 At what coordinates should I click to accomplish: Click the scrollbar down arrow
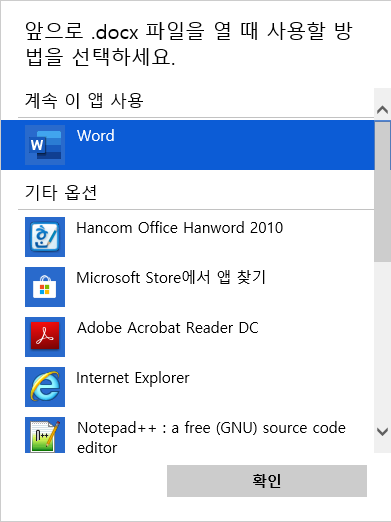[382, 432]
